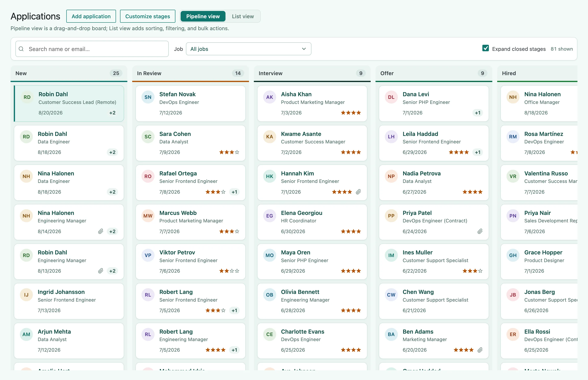Click star rating on Sara Cohen card
This screenshot has height=380, width=588.
(x=229, y=152)
